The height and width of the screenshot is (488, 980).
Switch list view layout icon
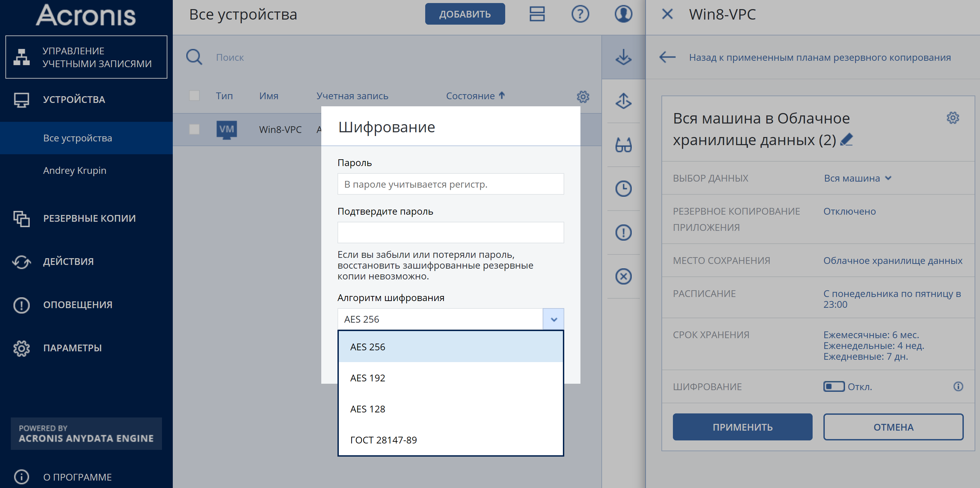click(x=537, y=14)
